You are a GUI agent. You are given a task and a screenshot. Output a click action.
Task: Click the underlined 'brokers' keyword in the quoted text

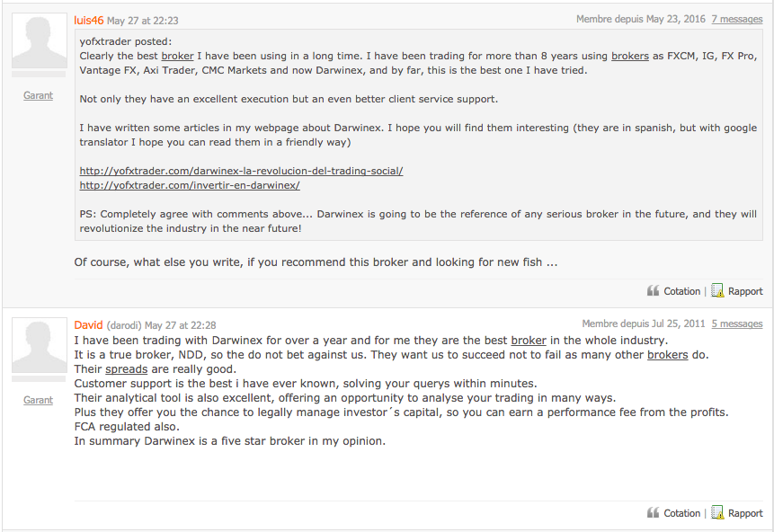click(x=629, y=56)
